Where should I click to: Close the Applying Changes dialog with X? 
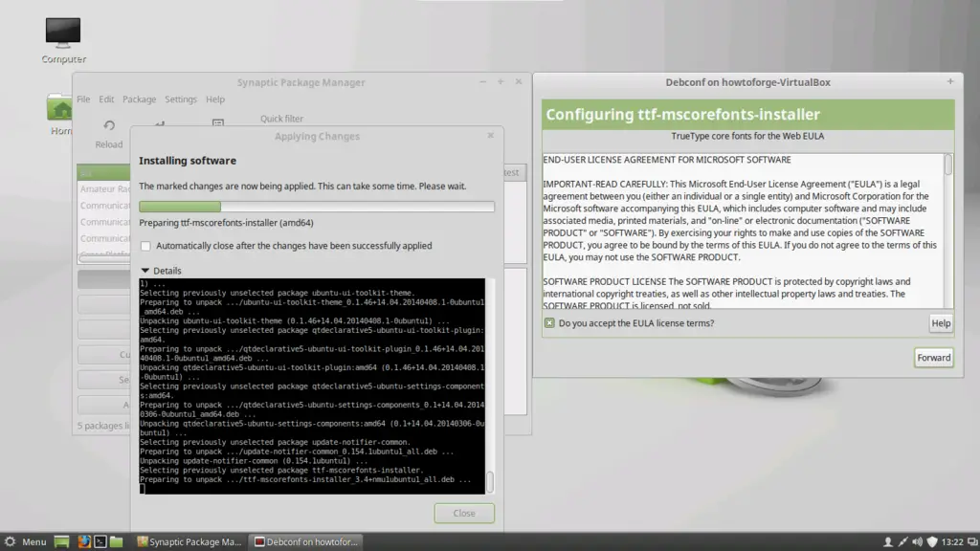pos(491,136)
